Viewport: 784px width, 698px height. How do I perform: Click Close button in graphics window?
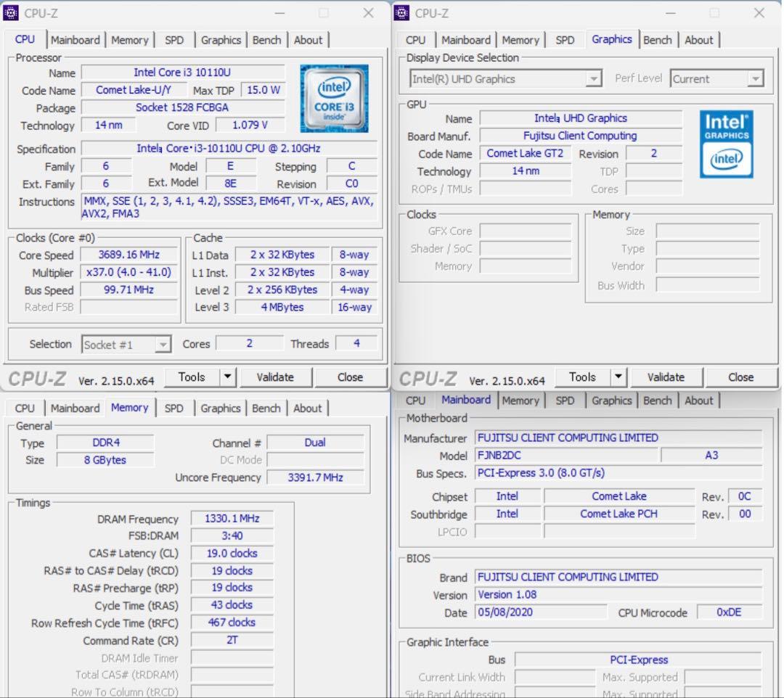(741, 377)
